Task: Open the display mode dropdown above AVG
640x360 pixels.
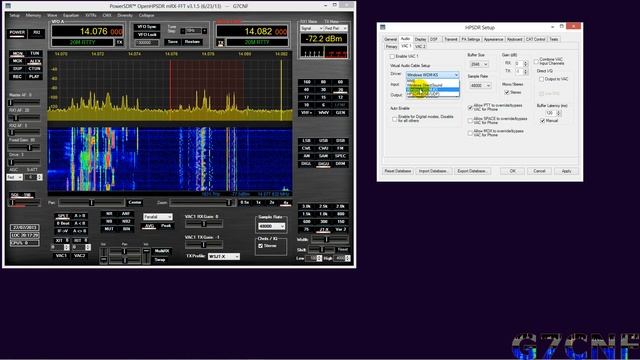Action: point(158,217)
